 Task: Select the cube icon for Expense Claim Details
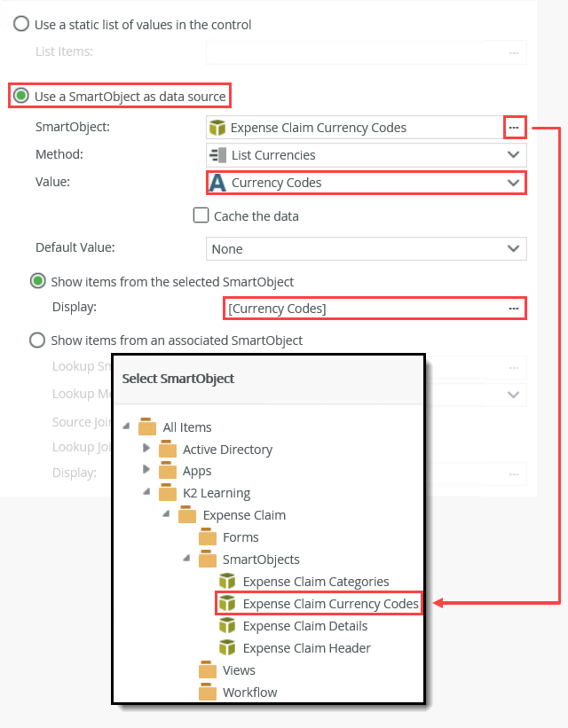pyautogui.click(x=227, y=625)
